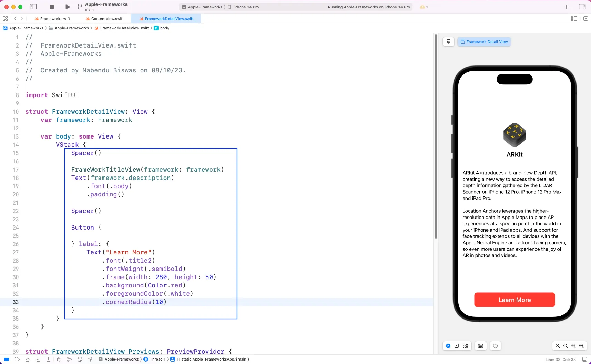
Task: Show the yellow warning indicator
Action: 424,7
